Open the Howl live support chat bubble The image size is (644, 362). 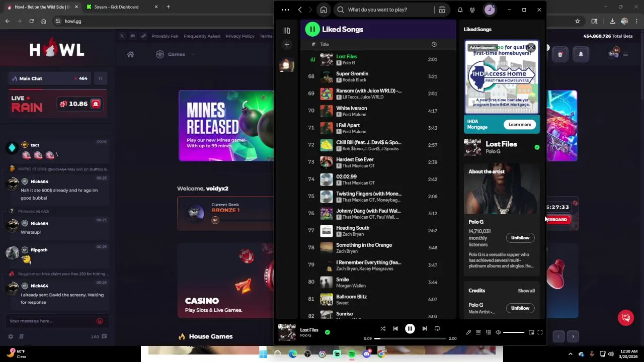click(x=626, y=317)
